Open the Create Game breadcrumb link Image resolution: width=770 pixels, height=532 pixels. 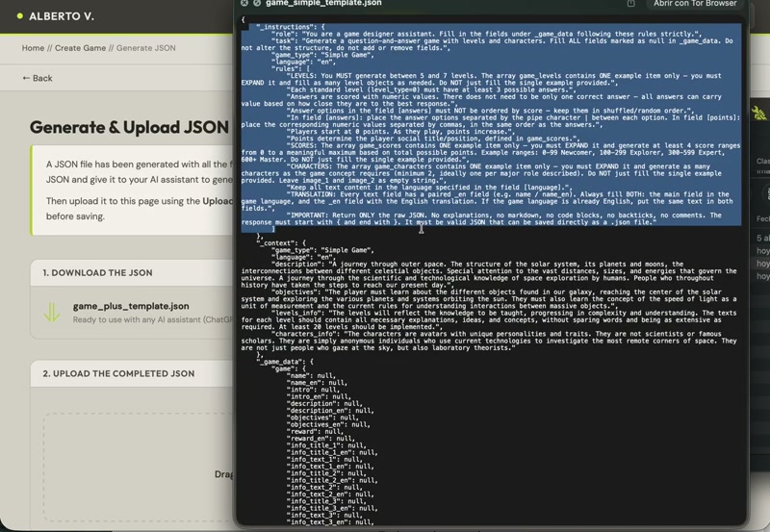coord(80,48)
